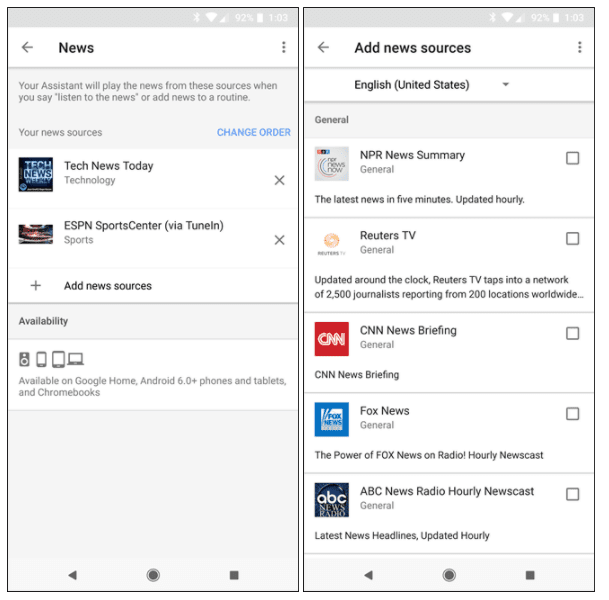Select ESPN SportsCenter (via TuneIn) title

click(144, 226)
